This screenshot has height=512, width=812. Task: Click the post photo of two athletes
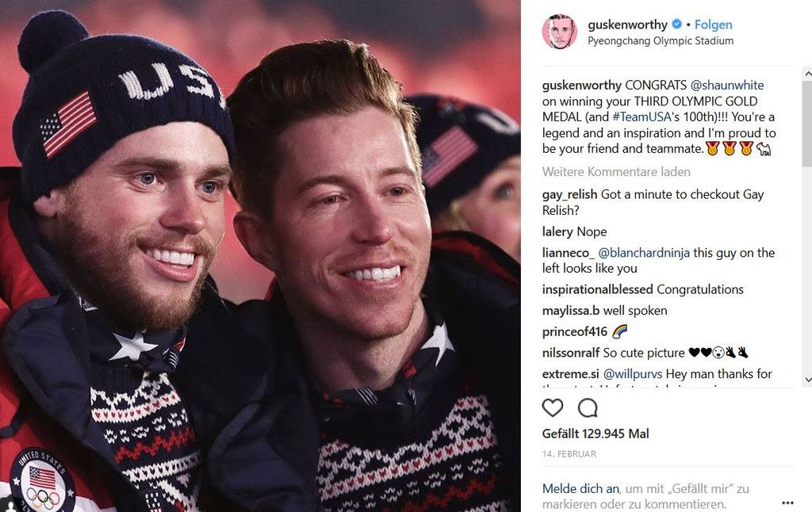click(260, 256)
